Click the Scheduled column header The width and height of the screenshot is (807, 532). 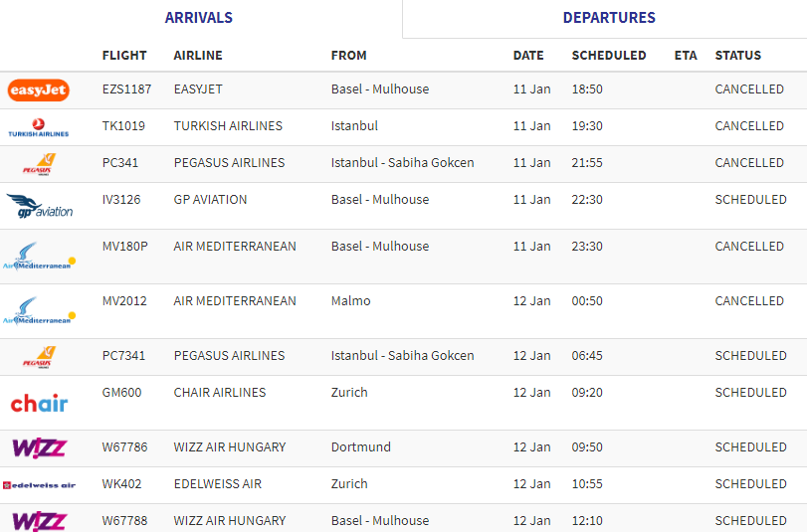[609, 56]
